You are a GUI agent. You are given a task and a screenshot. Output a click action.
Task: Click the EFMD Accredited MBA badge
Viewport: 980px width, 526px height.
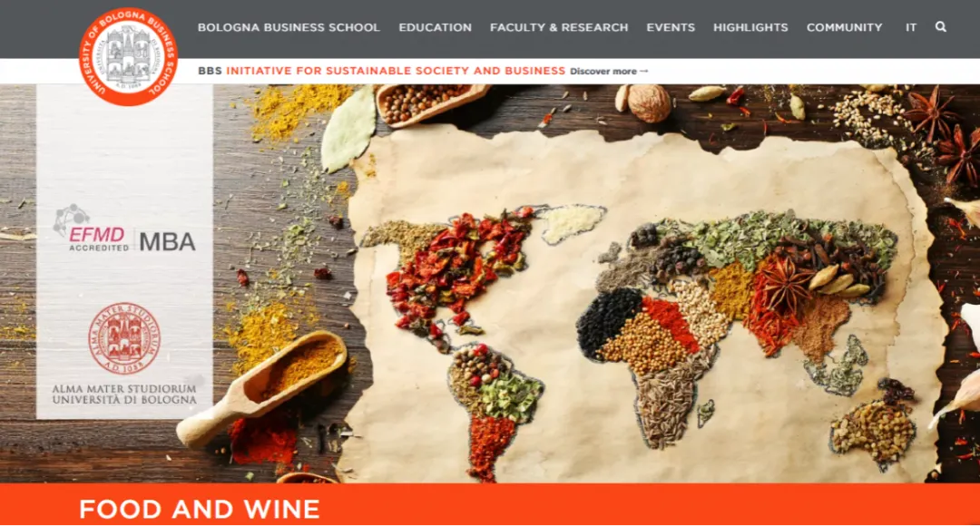(124, 229)
